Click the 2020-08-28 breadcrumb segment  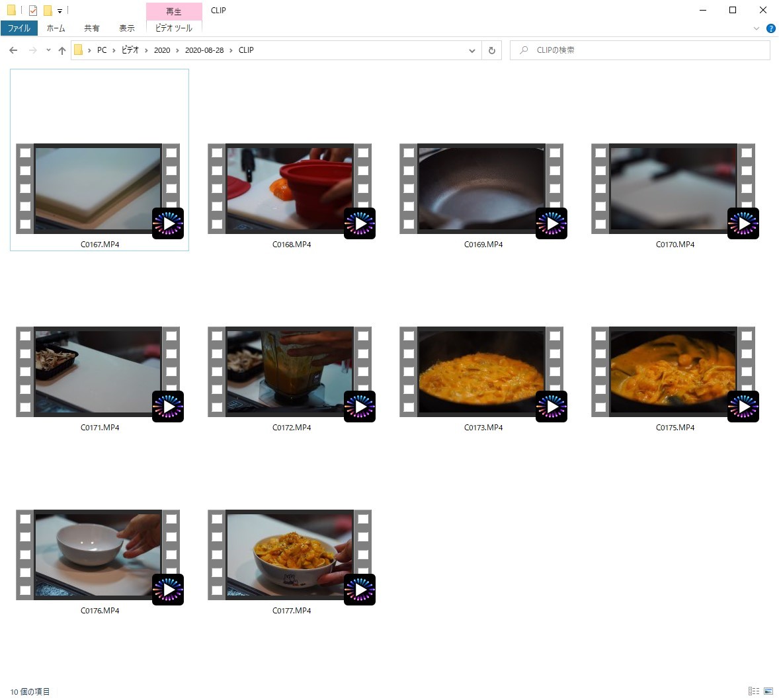[x=204, y=50]
